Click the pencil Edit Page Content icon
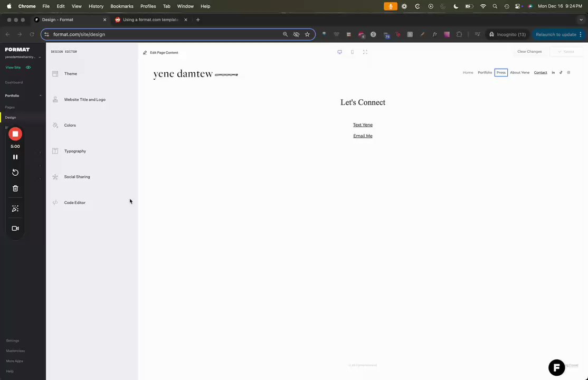This screenshot has width=588, height=380. (x=145, y=53)
